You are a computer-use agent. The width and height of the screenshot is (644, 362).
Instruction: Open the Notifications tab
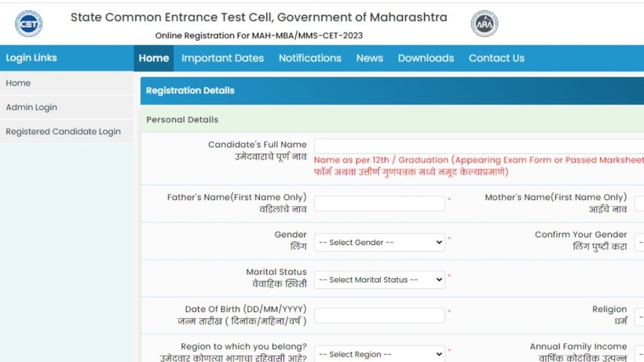[x=309, y=58]
